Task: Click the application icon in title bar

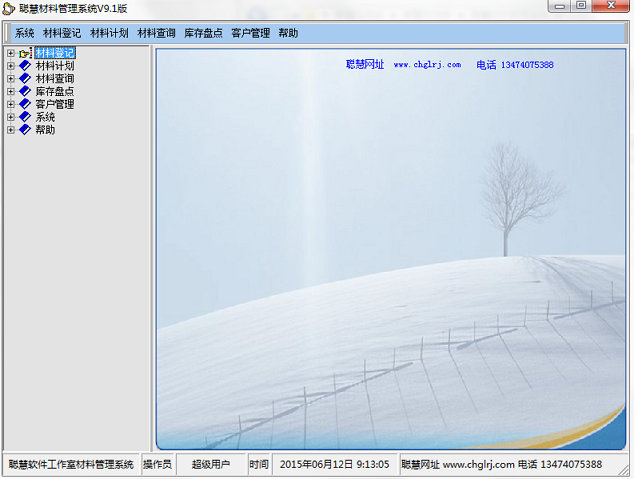Action: (x=8, y=8)
